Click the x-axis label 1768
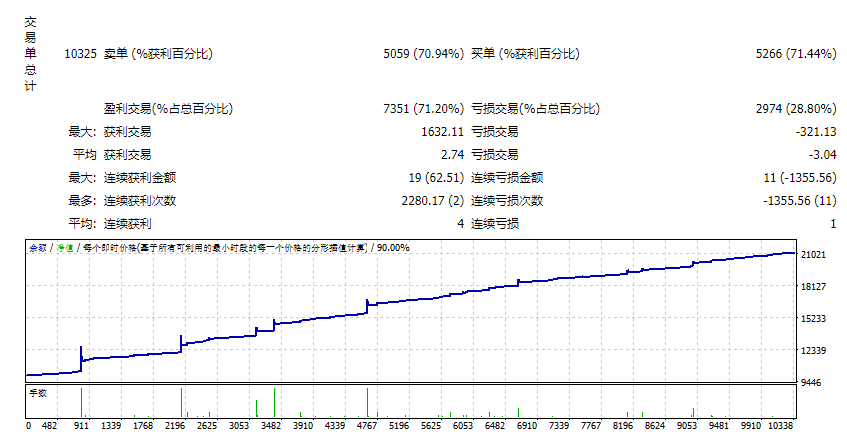Image resolution: width=847 pixels, height=439 pixels. coord(143,426)
